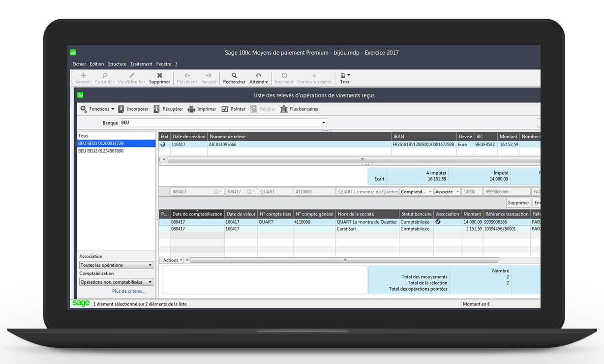Go to previous record with Précédent arrow
The image size is (604, 364).
click(187, 75)
